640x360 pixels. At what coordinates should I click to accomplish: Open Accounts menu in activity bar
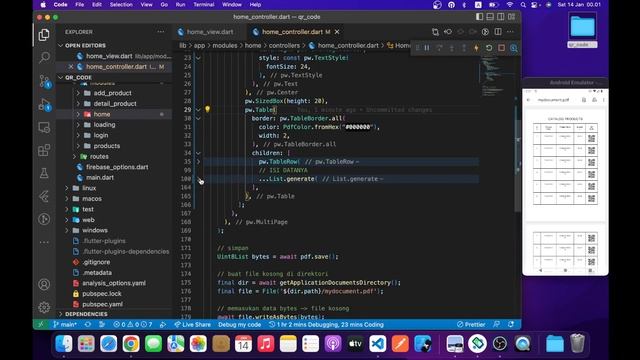(44, 284)
